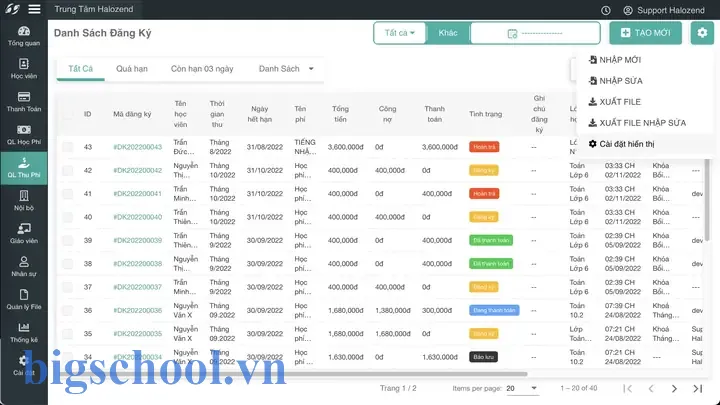
Task: Open Tổng quan dashboard in sidebar
Action: click(x=23, y=36)
